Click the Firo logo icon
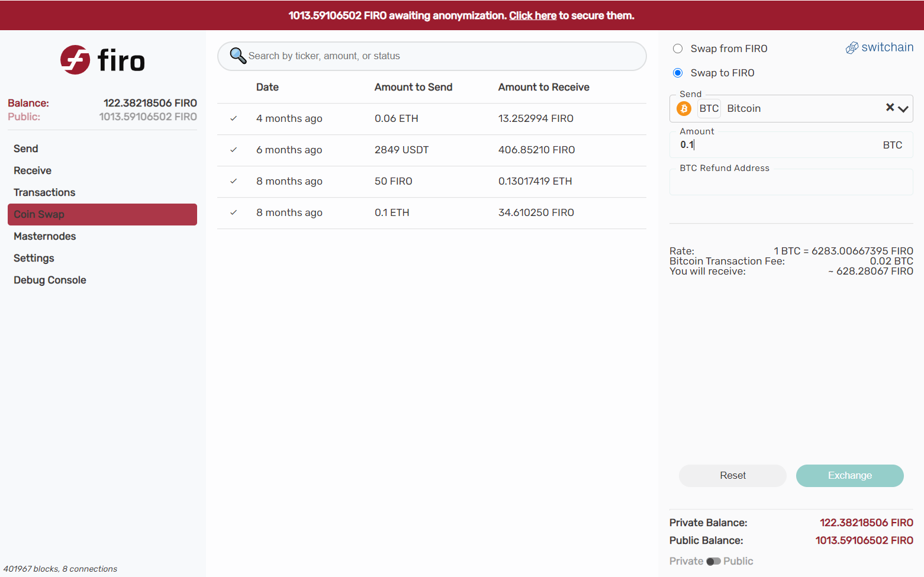This screenshot has height=577, width=924. [75, 60]
